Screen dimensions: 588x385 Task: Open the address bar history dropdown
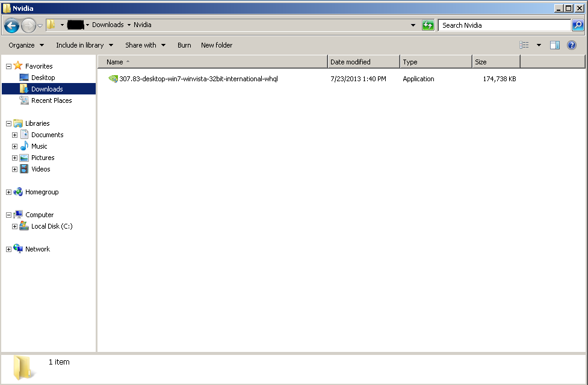(413, 25)
